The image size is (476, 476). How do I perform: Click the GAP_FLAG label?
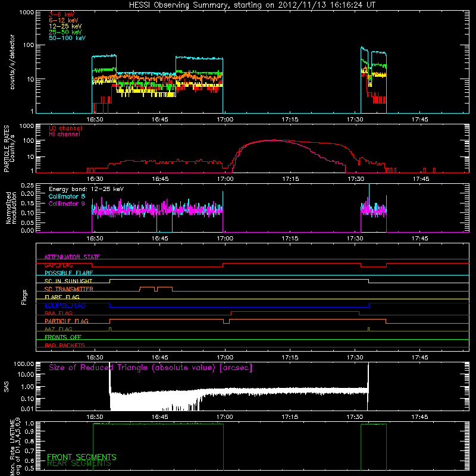(58, 265)
